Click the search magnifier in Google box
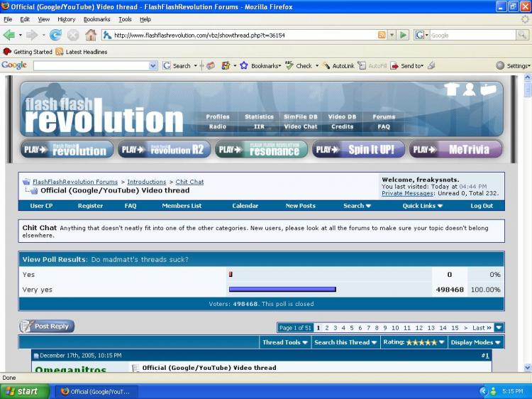 [x=522, y=35]
